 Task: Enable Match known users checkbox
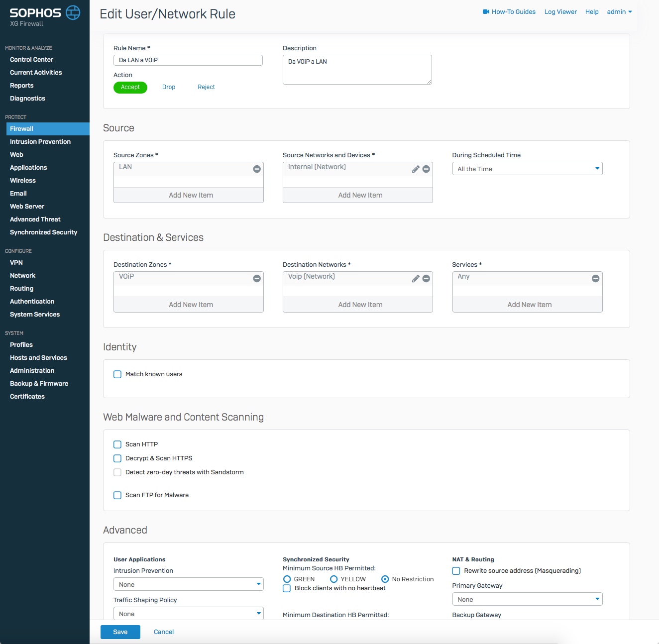pyautogui.click(x=117, y=374)
